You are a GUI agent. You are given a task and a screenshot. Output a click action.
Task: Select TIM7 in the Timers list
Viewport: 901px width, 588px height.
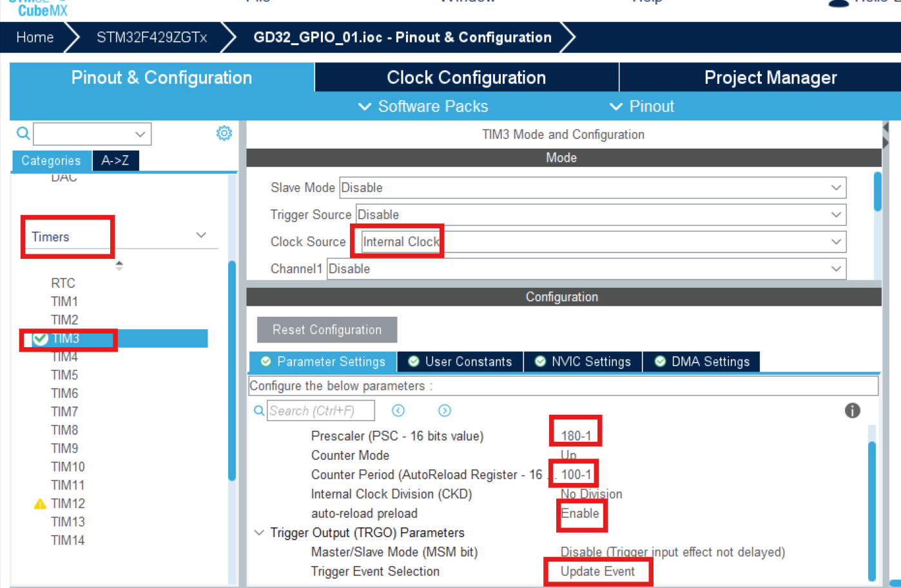point(64,412)
